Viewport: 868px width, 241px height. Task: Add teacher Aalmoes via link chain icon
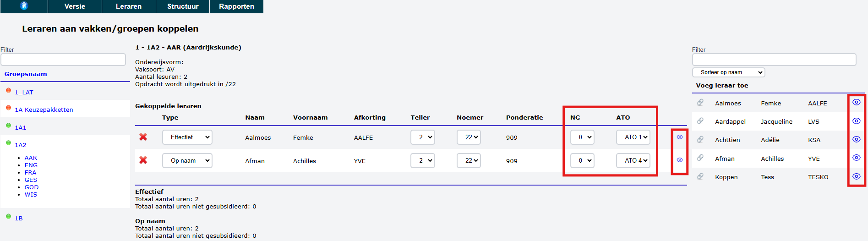[700, 103]
